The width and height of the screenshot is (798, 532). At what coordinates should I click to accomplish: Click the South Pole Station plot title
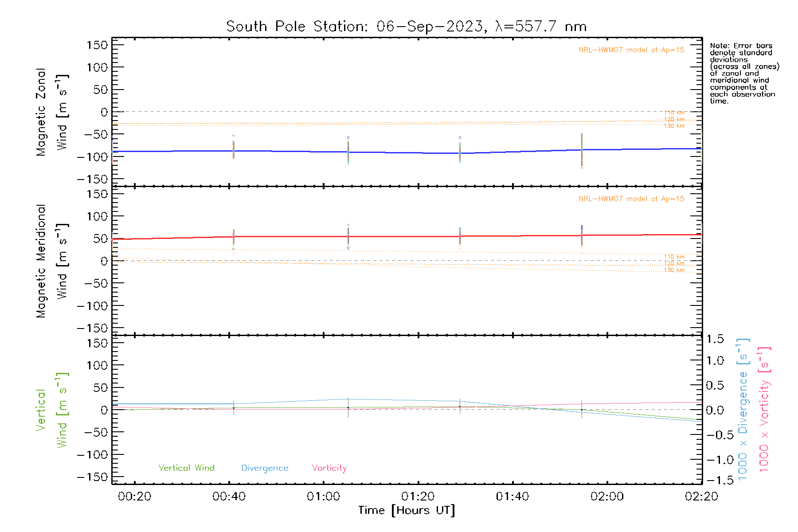(x=406, y=27)
